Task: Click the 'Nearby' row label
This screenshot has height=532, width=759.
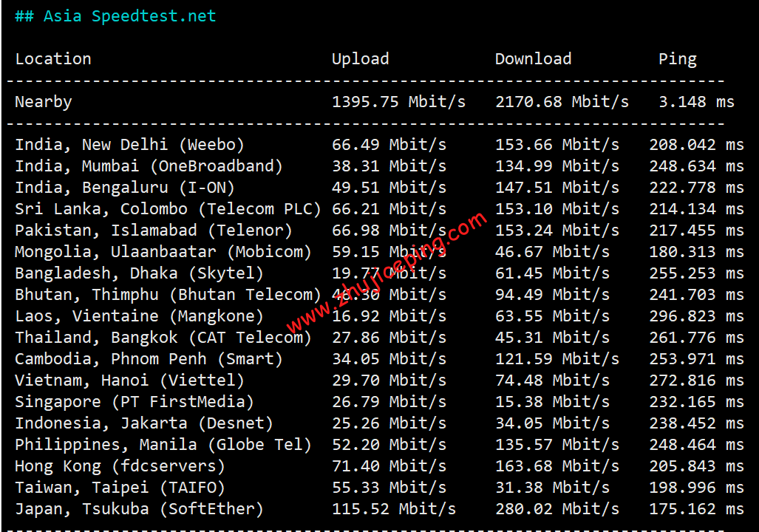Action: click(44, 102)
